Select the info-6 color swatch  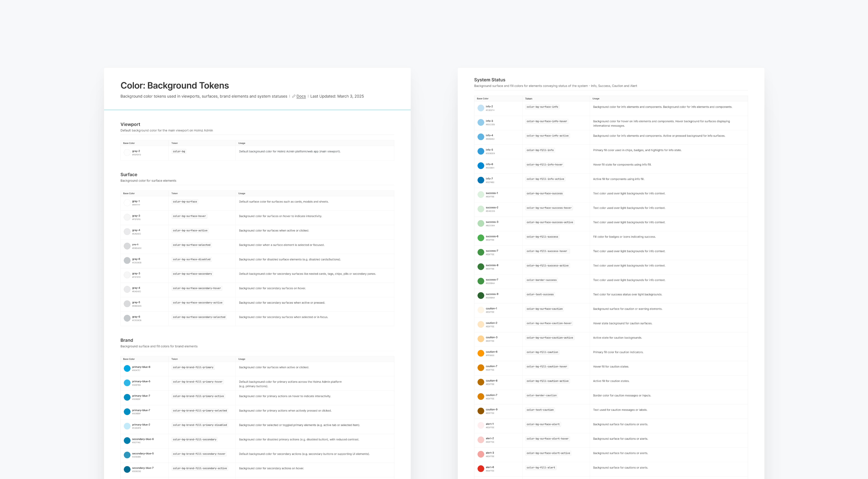(481, 166)
